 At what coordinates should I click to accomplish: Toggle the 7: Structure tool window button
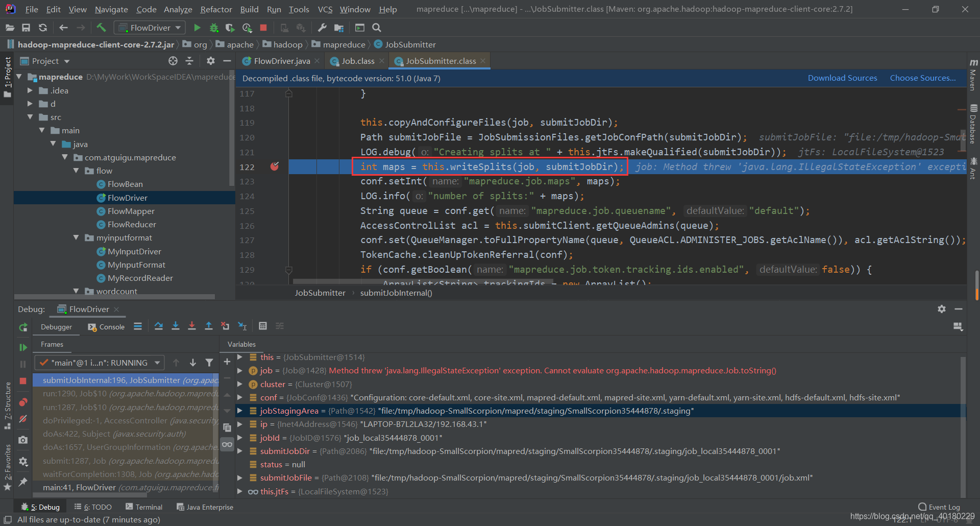tap(7, 405)
